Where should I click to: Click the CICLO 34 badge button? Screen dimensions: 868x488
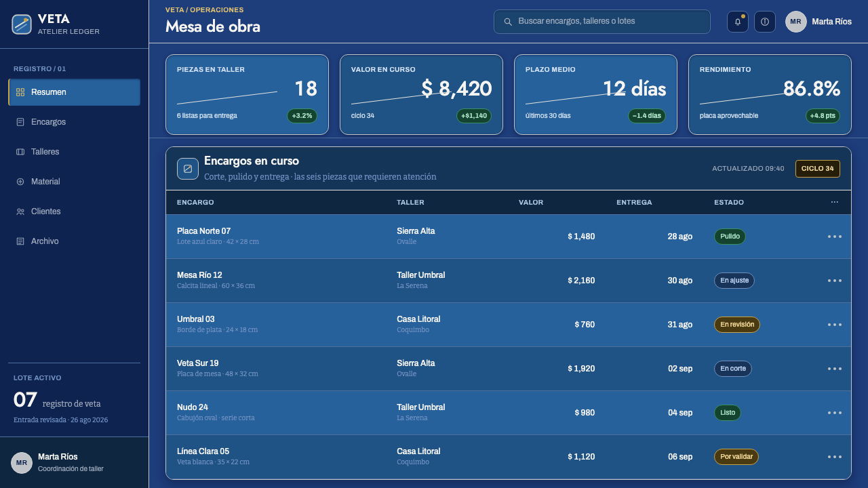[818, 169]
